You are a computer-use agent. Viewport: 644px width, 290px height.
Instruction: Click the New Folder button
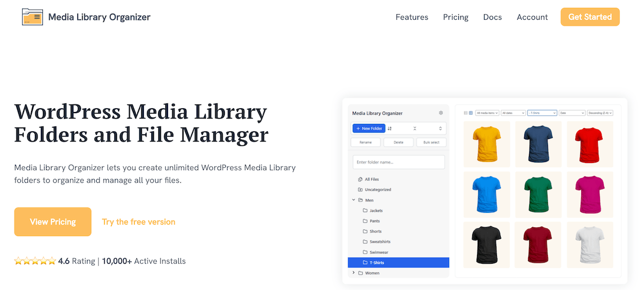point(369,129)
